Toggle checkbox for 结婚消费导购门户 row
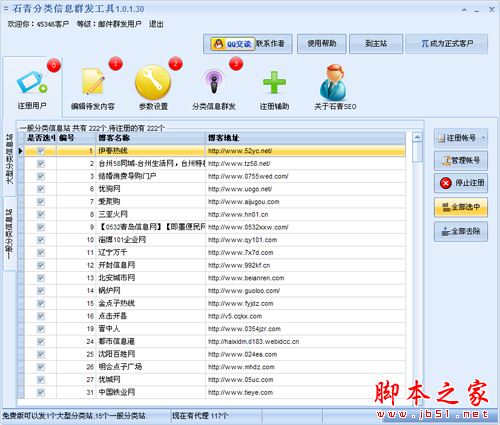Screen dimensions: 500x425 coord(41,176)
